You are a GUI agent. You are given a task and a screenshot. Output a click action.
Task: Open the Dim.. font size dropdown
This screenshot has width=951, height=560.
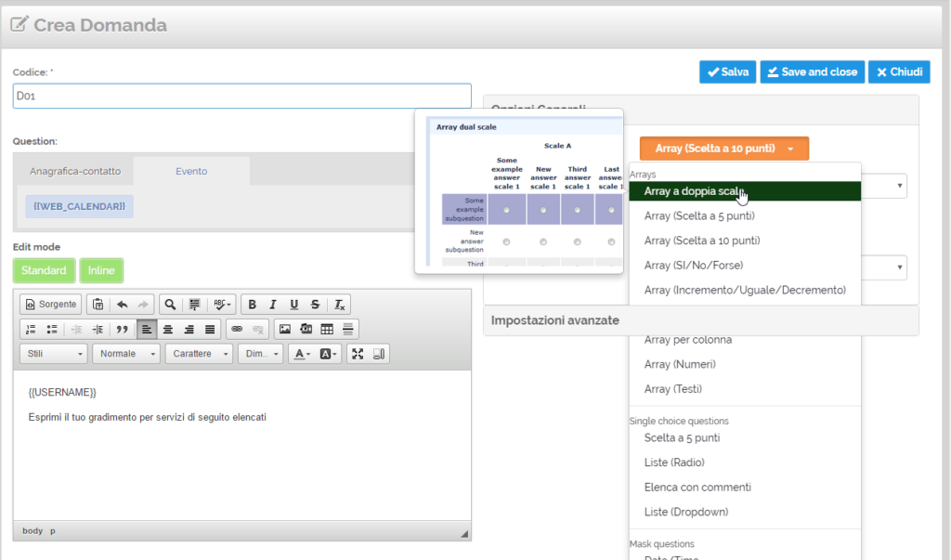click(260, 354)
